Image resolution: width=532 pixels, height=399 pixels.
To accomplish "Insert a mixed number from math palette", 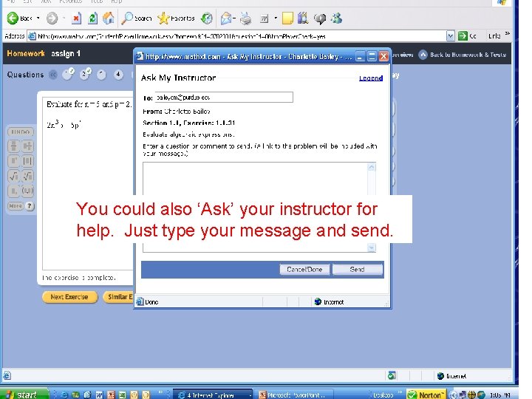I will 28,146.
